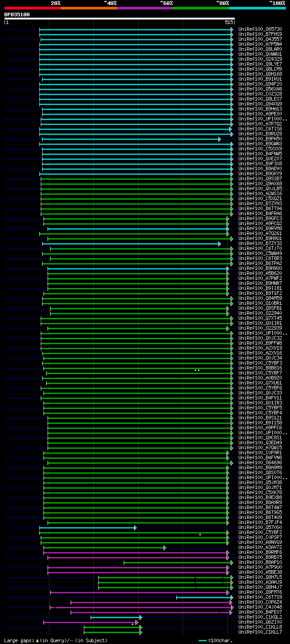Click the UniRef100_C1KLL7 row label
The height and width of the screenshot is (644, 290).
pos(260,632)
